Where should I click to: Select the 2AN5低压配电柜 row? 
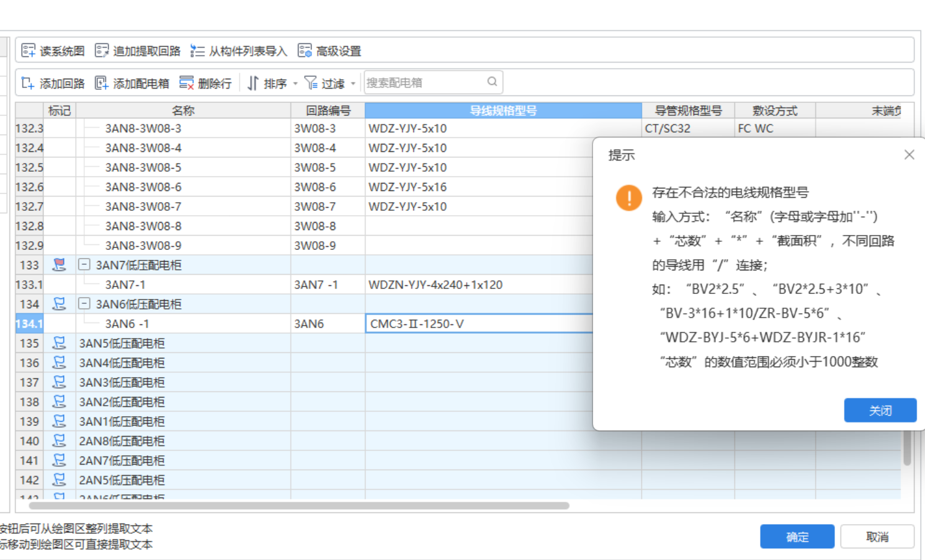tap(183, 480)
